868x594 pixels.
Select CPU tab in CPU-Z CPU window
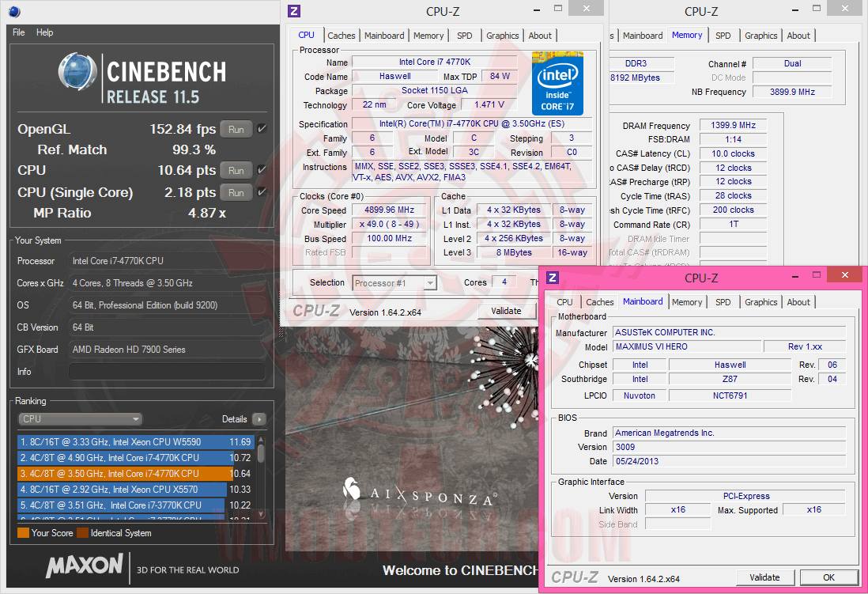click(x=306, y=35)
